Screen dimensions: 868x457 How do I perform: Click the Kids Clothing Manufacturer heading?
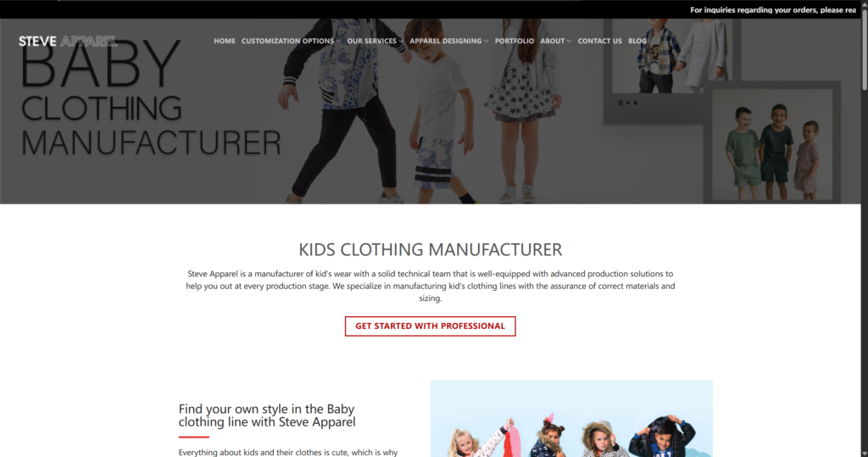430,250
